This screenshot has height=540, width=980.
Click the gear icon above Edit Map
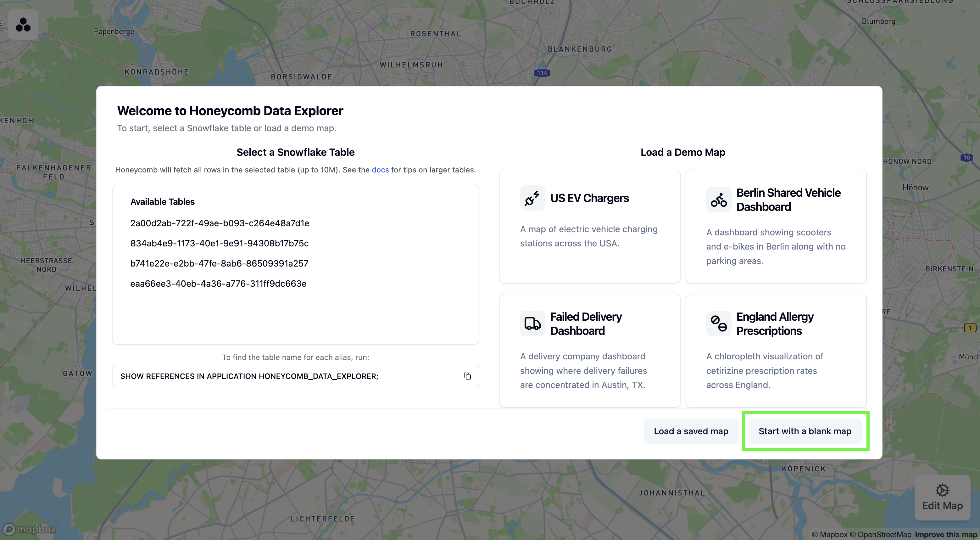pyautogui.click(x=942, y=490)
